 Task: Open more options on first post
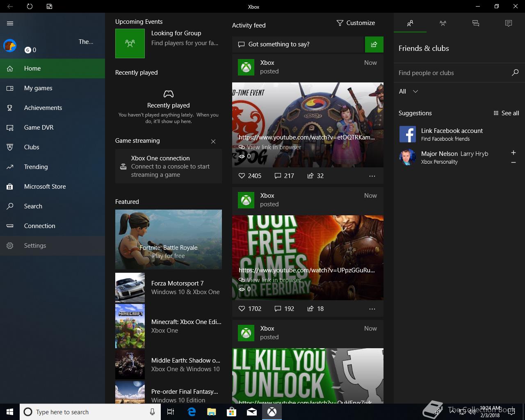coord(372,176)
